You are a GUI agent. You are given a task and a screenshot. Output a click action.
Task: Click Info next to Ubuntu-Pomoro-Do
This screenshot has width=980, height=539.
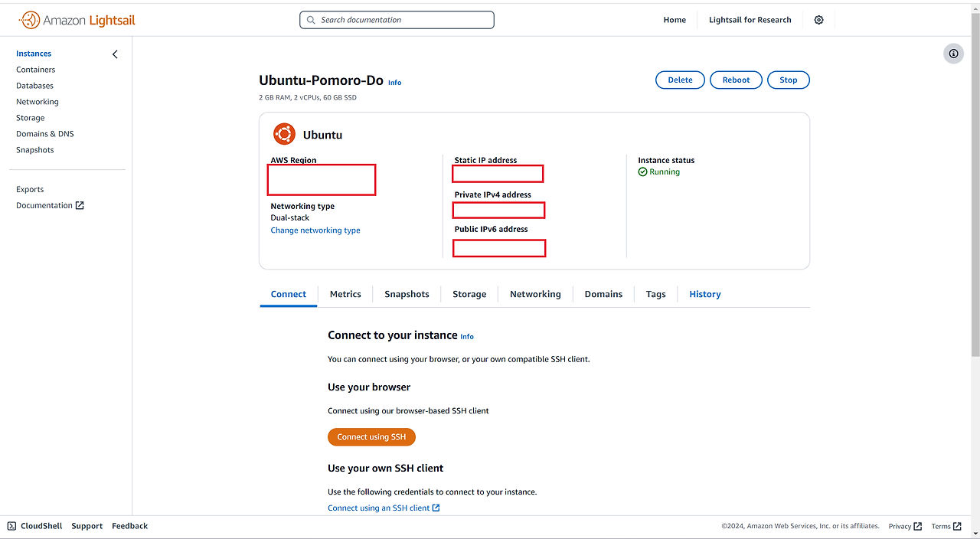[x=394, y=83]
